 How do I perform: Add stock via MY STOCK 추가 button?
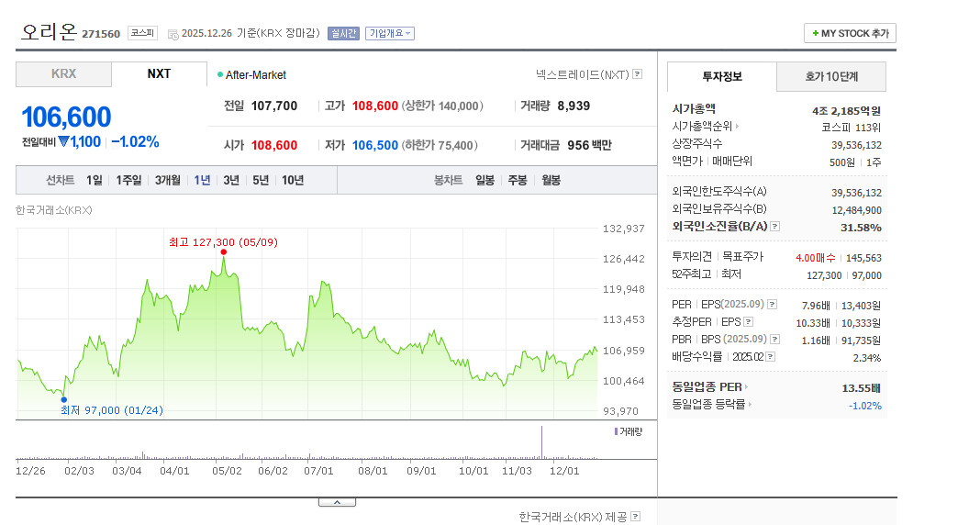click(x=850, y=33)
